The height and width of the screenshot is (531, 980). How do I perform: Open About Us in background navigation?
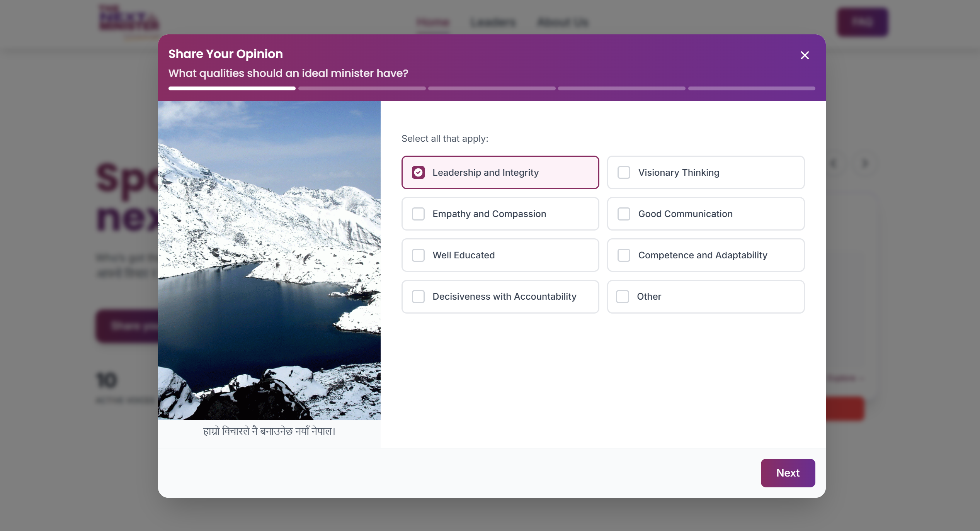click(563, 22)
